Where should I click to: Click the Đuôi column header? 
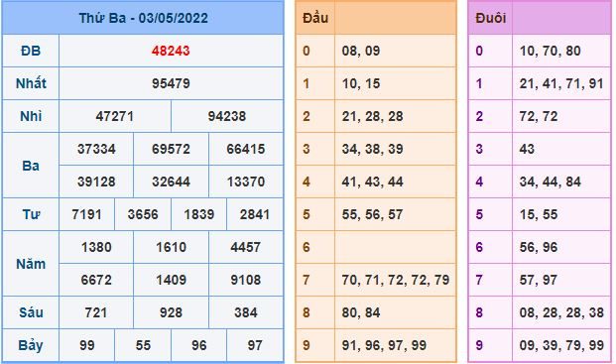pos(490,18)
